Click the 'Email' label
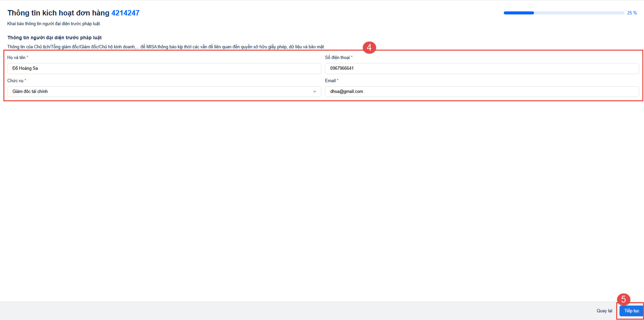Image resolution: width=644 pixels, height=320 pixels. (330, 81)
